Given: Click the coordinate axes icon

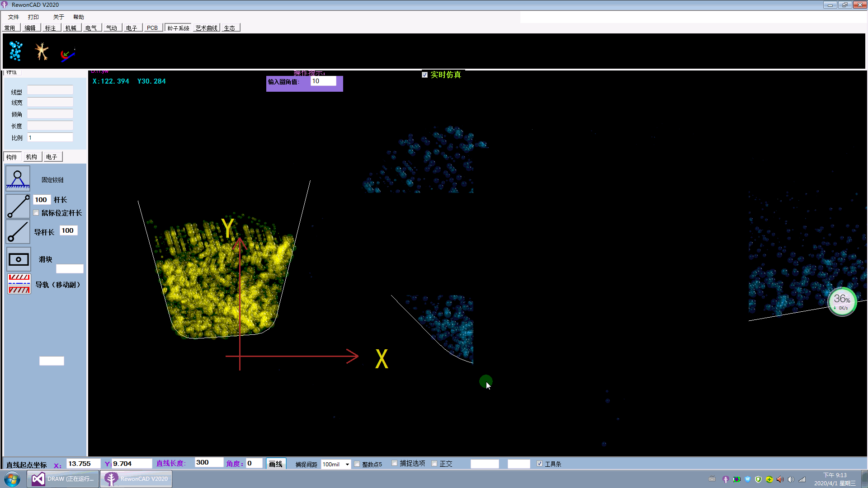Looking at the screenshot, I should pos(67,54).
